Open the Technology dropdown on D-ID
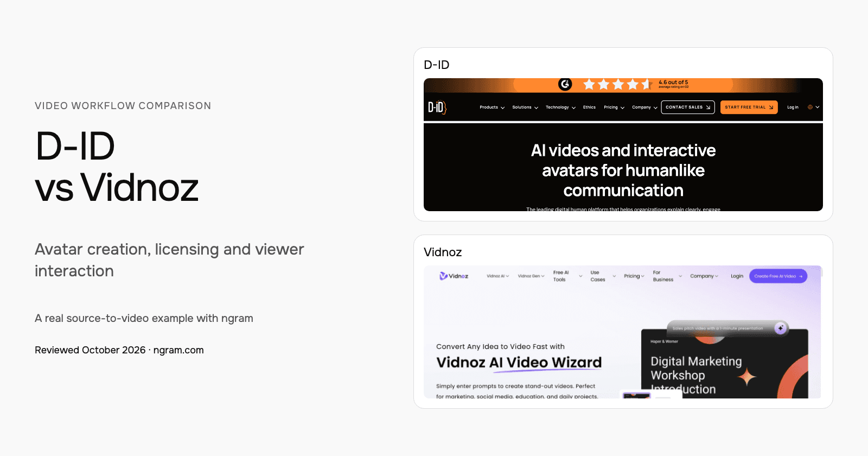 pyautogui.click(x=560, y=107)
